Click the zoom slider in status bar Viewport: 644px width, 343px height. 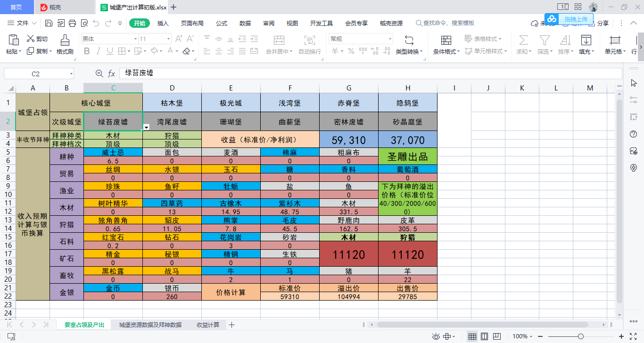pyautogui.click(x=581, y=336)
